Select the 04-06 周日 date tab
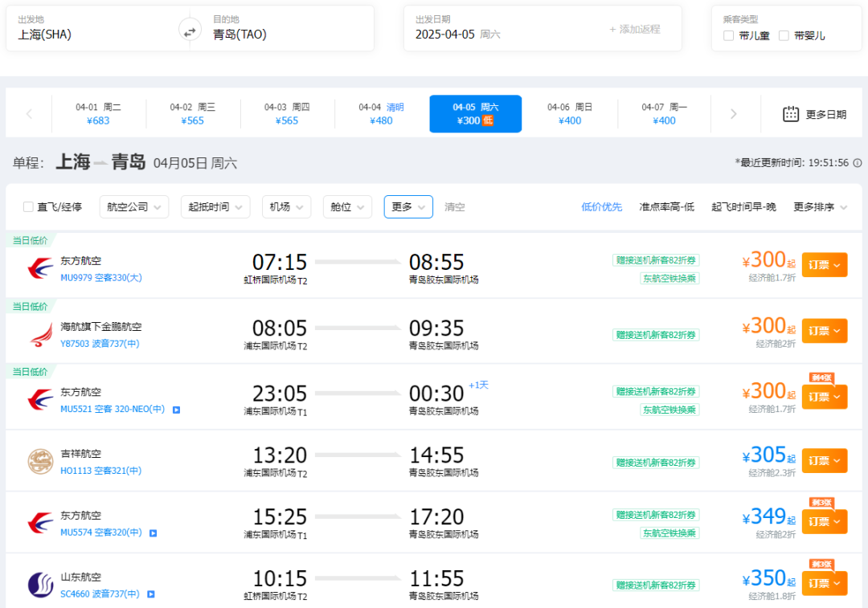The height and width of the screenshot is (608, 868). 570,114
